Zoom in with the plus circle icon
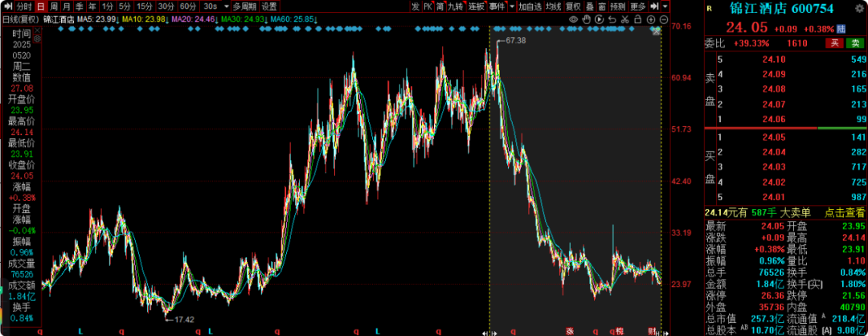 651,19
